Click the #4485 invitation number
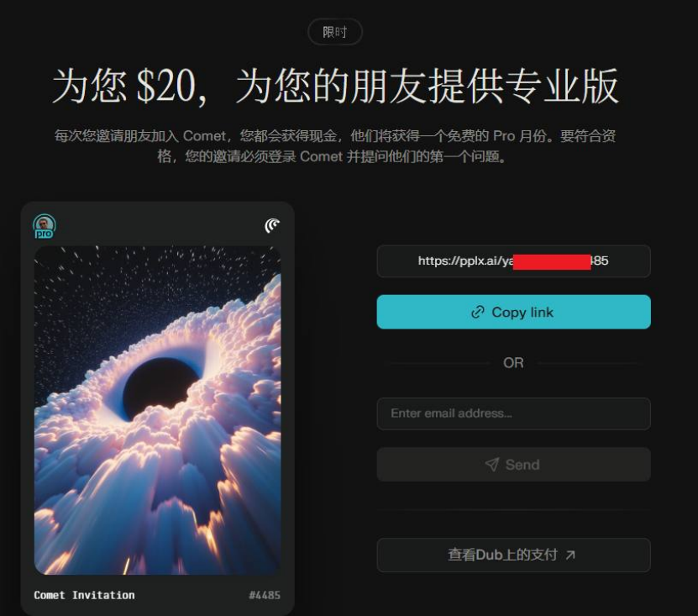 (x=265, y=595)
